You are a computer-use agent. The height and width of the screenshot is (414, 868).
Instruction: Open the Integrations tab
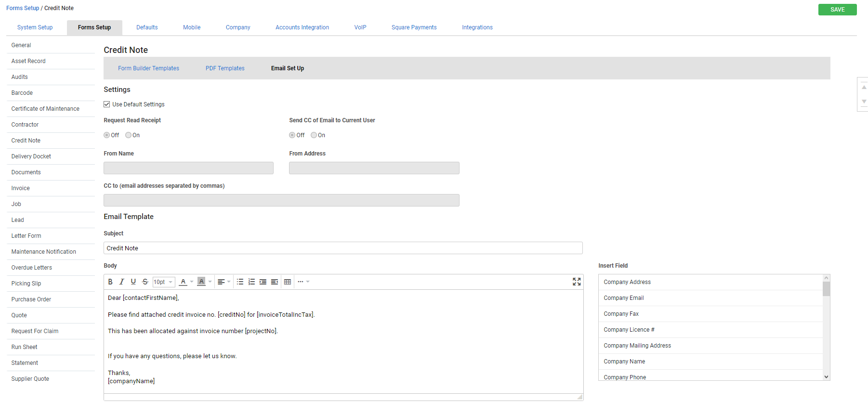(x=477, y=27)
